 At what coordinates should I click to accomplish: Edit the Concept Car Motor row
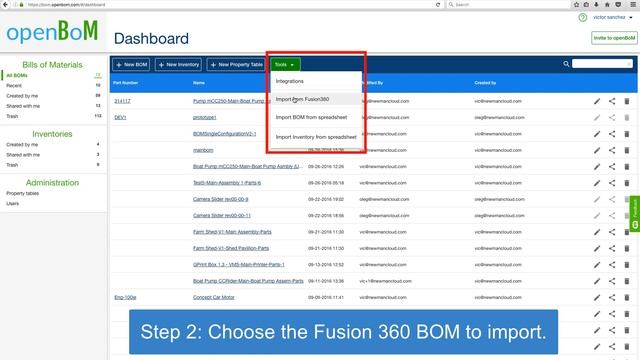click(x=597, y=298)
